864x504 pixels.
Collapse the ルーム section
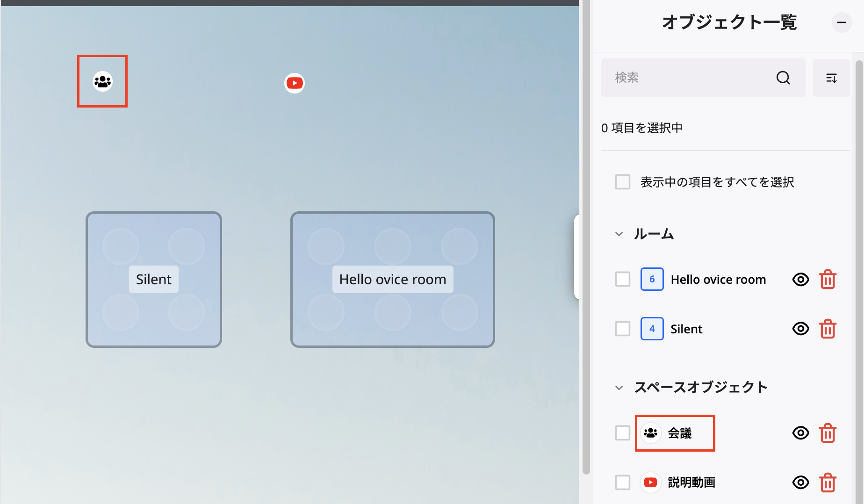[x=619, y=234]
